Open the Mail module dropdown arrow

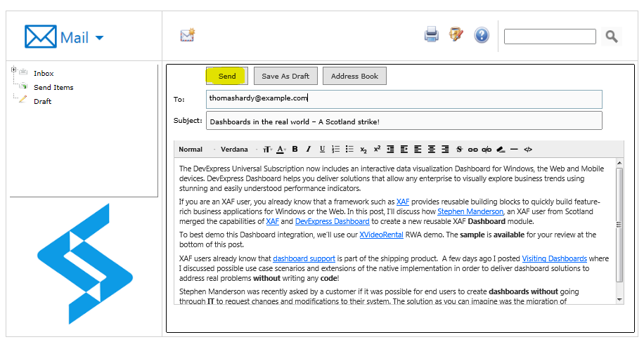99,38
